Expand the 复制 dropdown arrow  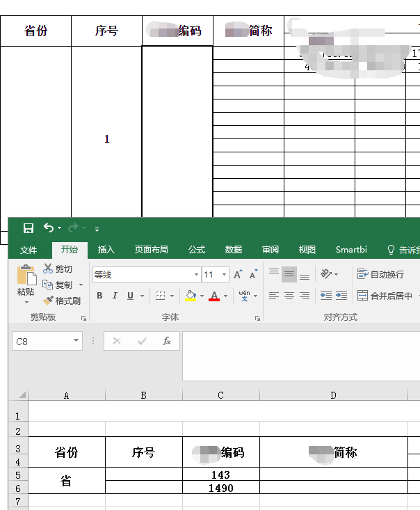click(x=81, y=285)
